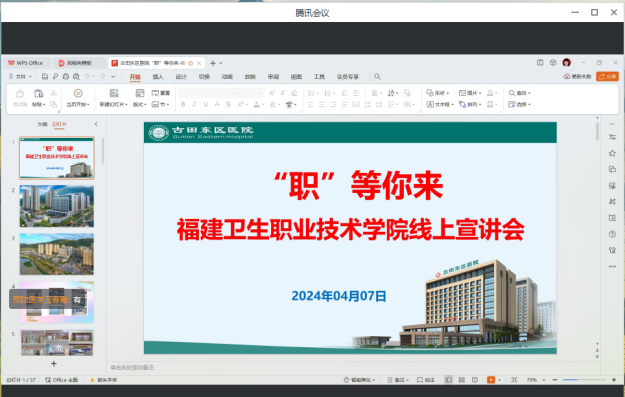
Task: Click the search magnifier in the ribbon tab bar
Action: [x=377, y=77]
